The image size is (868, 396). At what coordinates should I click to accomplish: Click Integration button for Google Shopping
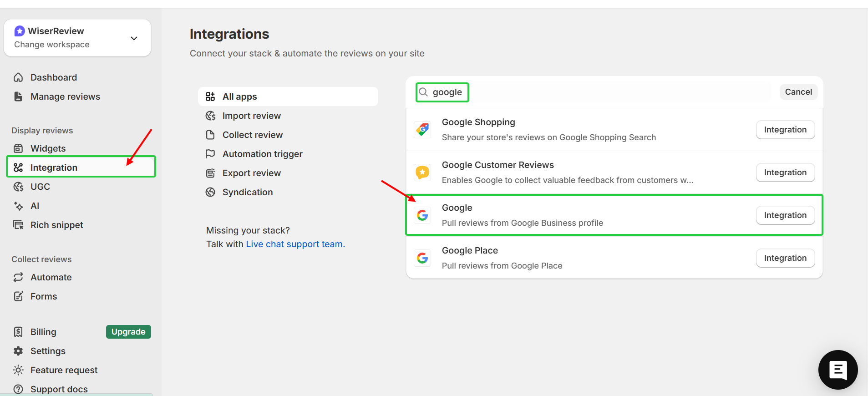(785, 130)
